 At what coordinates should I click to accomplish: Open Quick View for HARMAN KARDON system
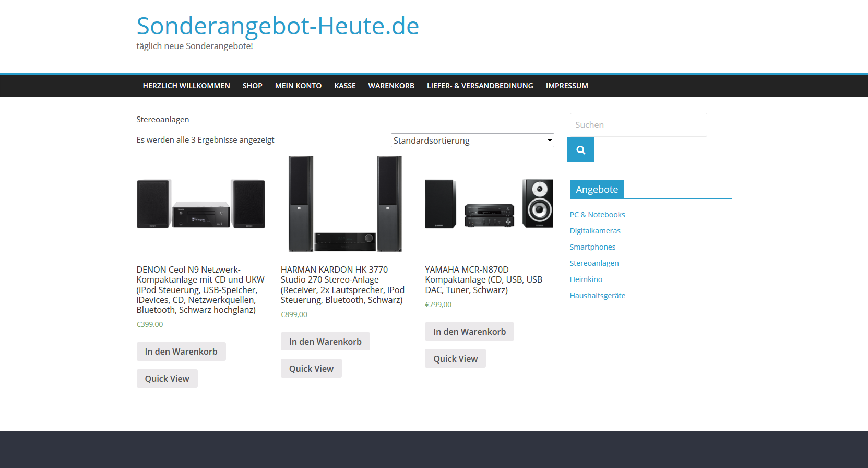point(311,369)
